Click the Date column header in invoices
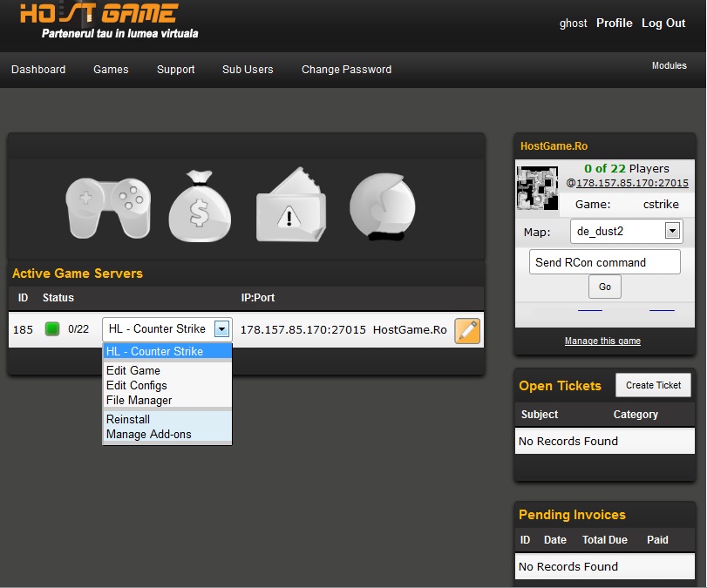This screenshot has height=588, width=707. 555,540
